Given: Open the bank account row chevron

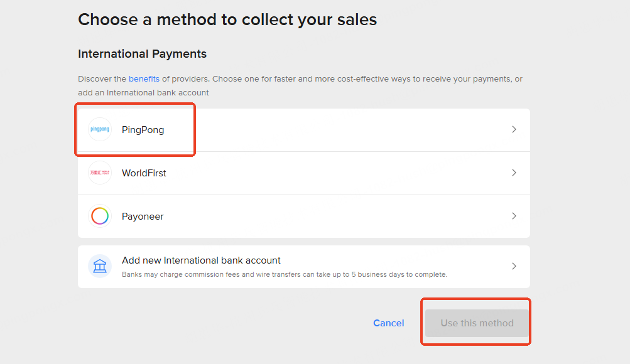Looking at the screenshot, I should (x=514, y=266).
